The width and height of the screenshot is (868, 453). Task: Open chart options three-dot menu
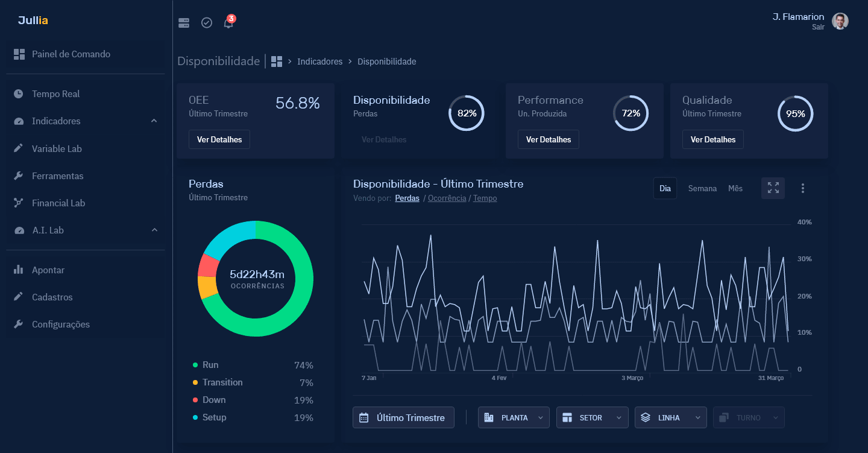click(x=803, y=188)
